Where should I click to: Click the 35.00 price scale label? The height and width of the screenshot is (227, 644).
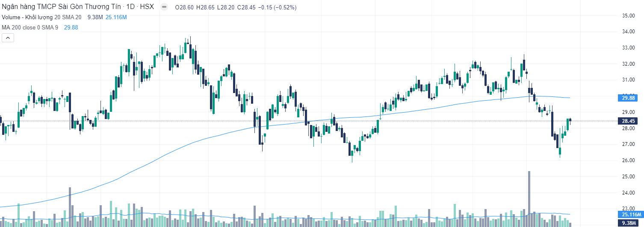pyautogui.click(x=628, y=16)
